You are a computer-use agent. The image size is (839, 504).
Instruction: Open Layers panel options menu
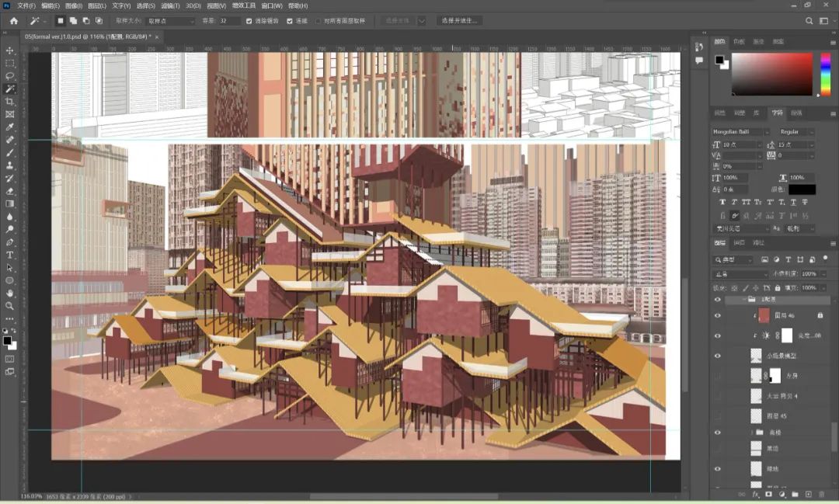(x=833, y=243)
